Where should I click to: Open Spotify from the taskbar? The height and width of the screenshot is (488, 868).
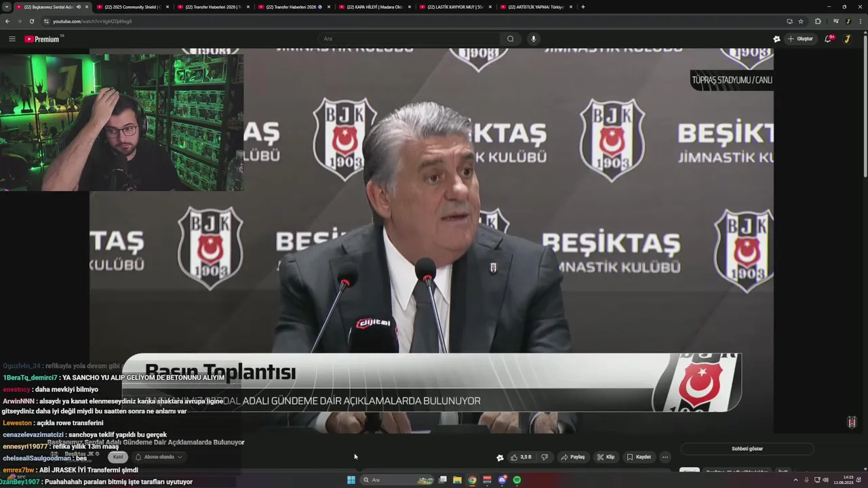(x=517, y=480)
